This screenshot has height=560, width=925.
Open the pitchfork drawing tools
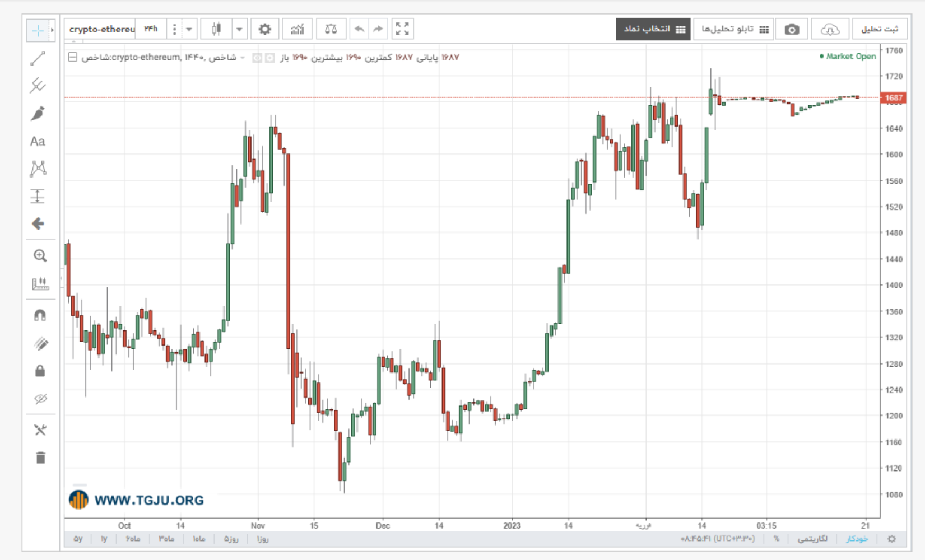38,86
